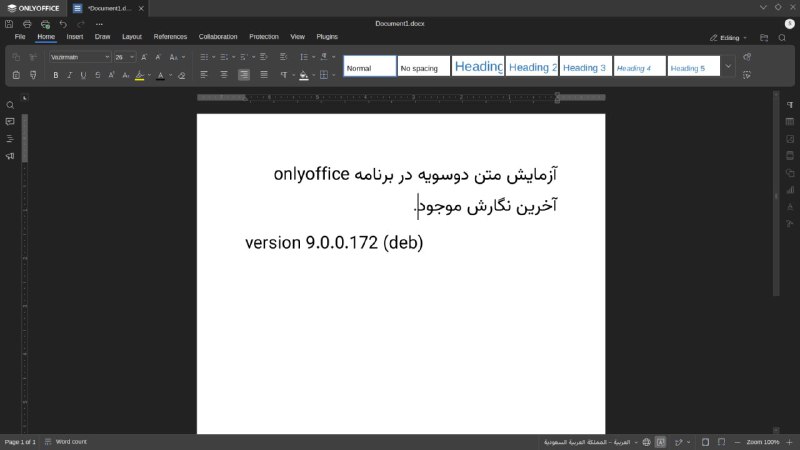Click the Superscript icon
The height and width of the screenshot is (450, 800).
pos(111,75)
